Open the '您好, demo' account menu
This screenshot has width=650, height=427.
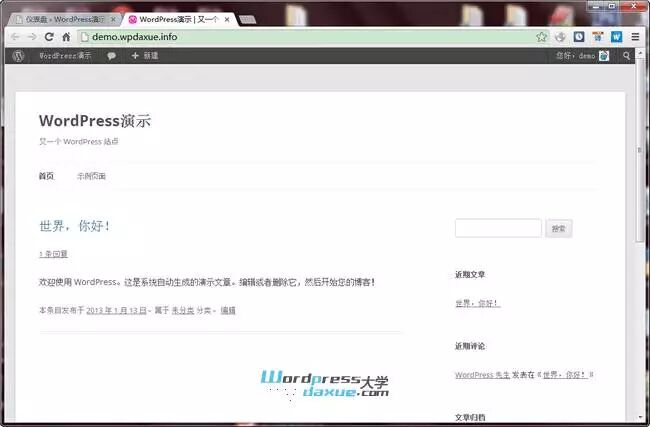coord(582,56)
